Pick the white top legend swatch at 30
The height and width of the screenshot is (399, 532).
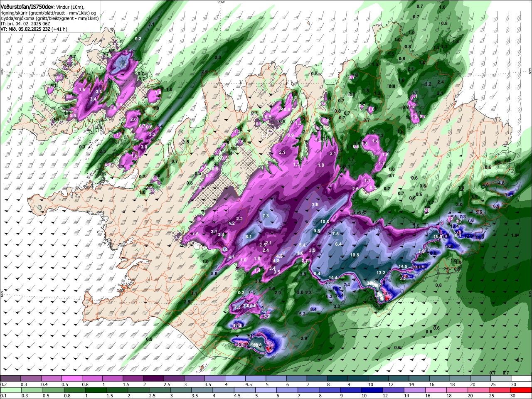coord(521,379)
